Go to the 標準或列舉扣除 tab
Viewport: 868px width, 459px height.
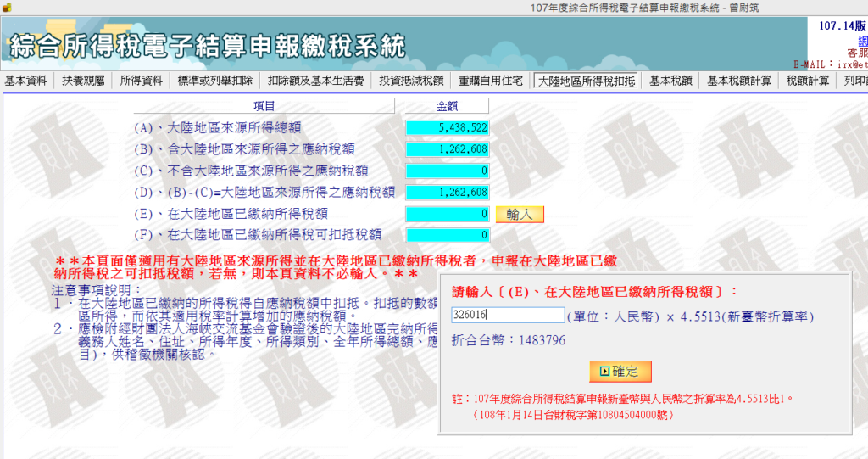coord(214,81)
